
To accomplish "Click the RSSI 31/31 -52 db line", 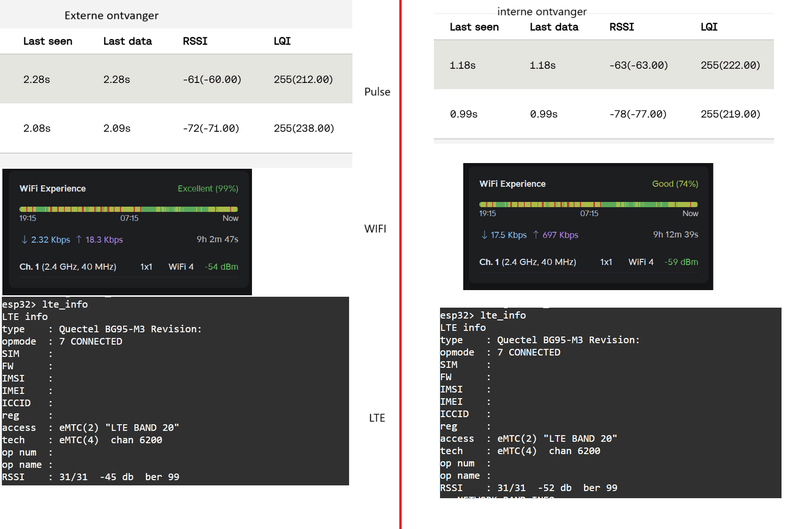I will [529, 488].
